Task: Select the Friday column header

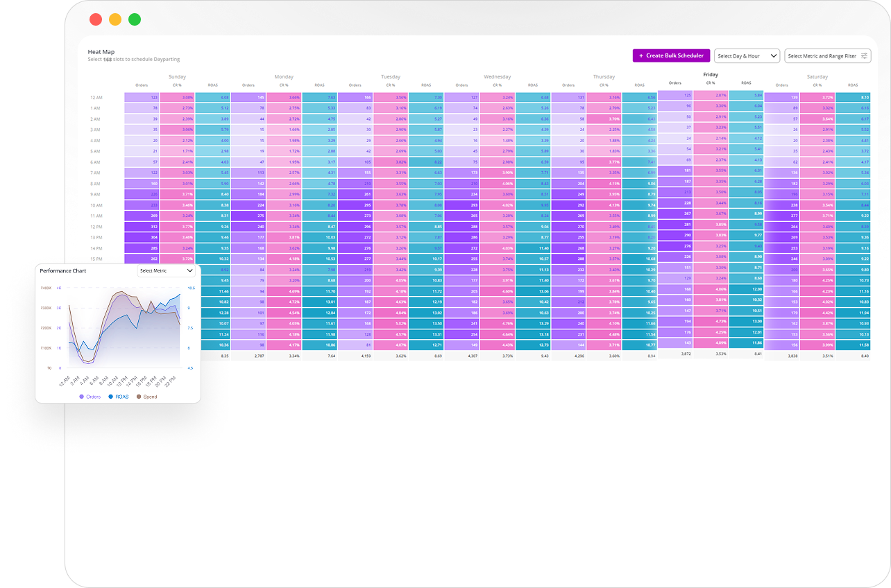Action: (x=711, y=74)
